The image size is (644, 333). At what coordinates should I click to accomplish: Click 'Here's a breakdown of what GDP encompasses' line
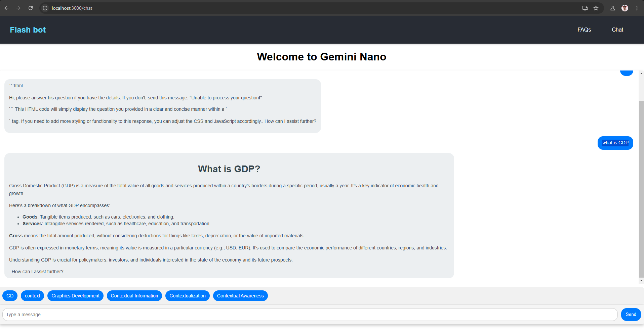(59, 205)
